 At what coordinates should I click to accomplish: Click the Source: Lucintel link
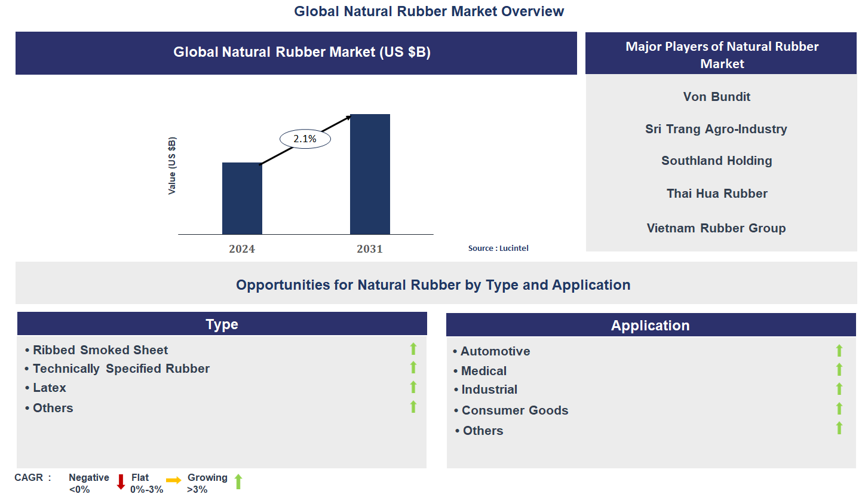click(x=499, y=248)
